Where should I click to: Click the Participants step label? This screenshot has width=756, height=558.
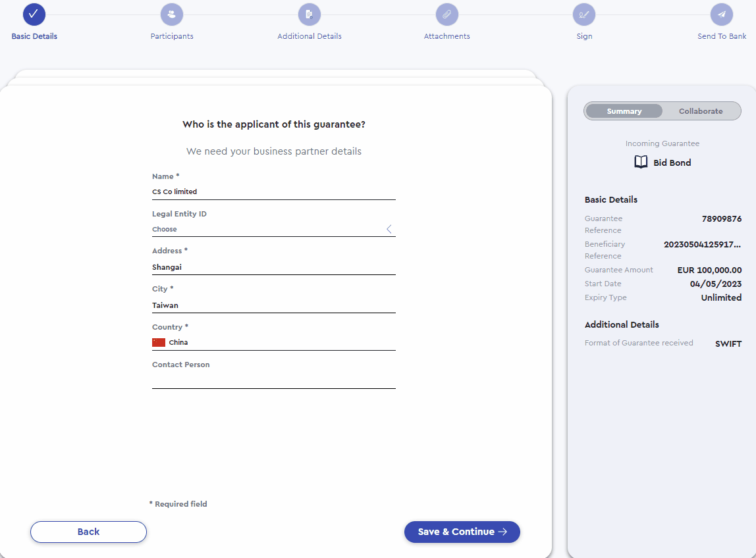(x=172, y=36)
